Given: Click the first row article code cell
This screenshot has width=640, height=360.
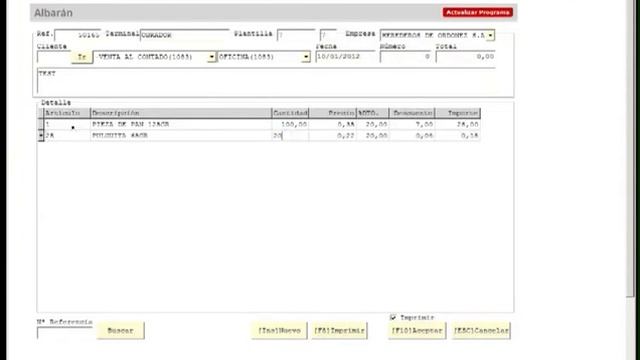Looking at the screenshot, I should coord(67,124).
